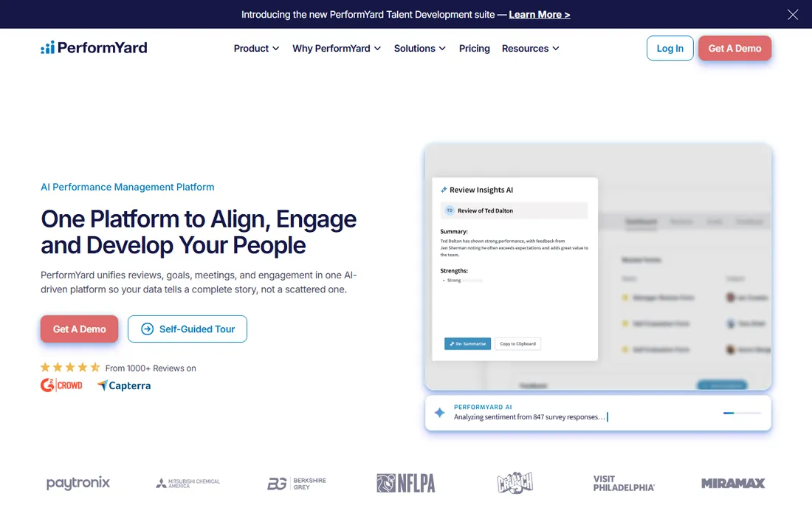
Task: Click Get A Demo below the headline
Action: click(79, 329)
